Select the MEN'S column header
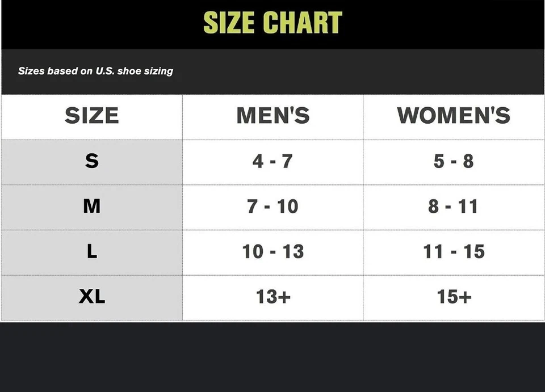Screen dimensions: 545x392 coord(272,116)
